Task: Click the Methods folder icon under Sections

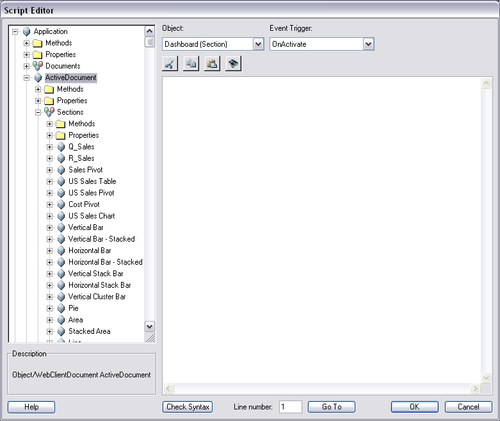Action: [61, 124]
